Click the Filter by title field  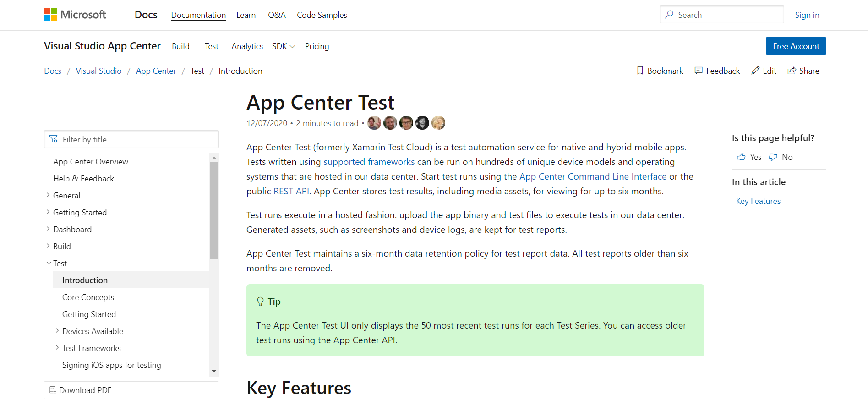(131, 139)
